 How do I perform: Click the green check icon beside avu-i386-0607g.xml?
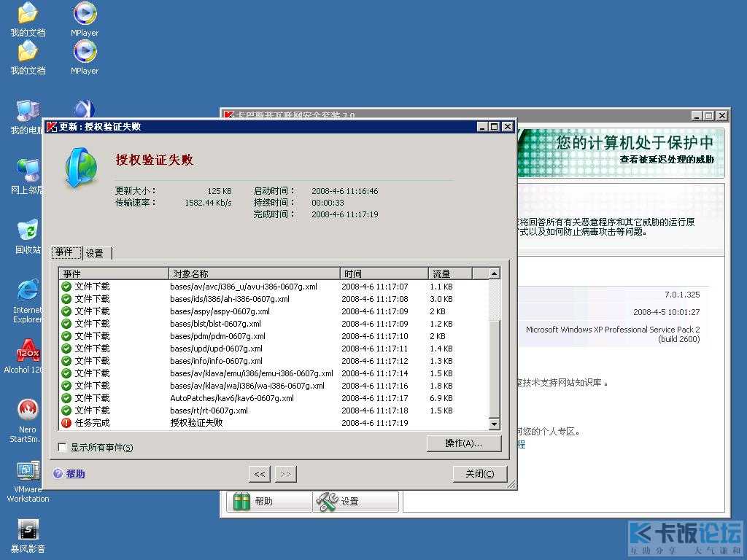66,286
